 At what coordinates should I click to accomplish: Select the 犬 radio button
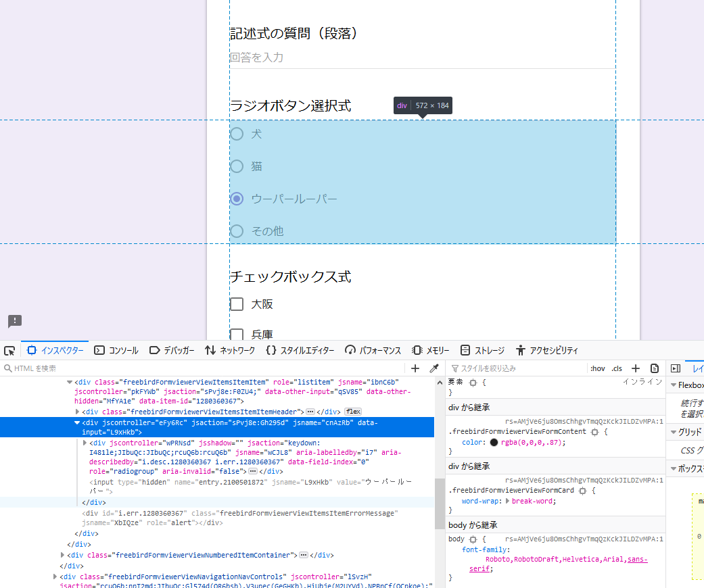[x=237, y=134]
